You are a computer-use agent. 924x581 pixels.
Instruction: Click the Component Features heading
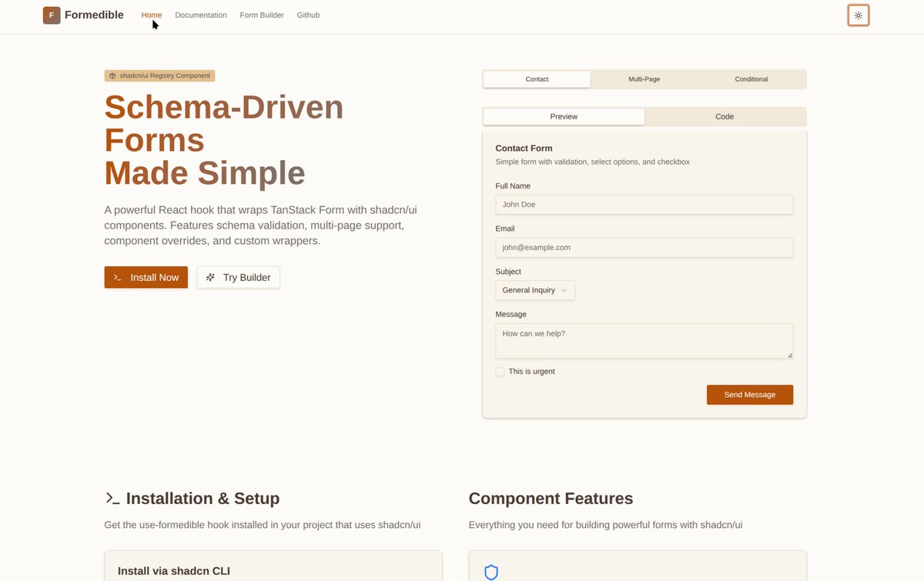[x=551, y=499]
